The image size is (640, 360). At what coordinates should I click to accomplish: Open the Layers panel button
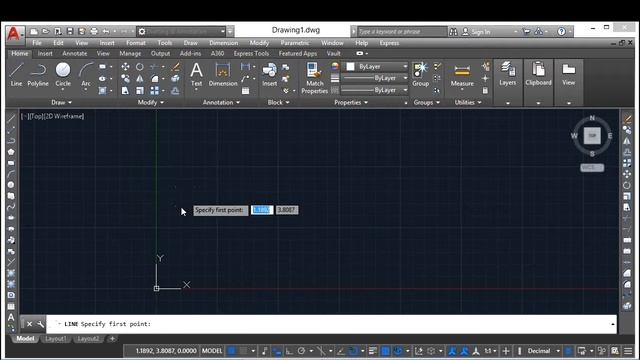click(507, 74)
